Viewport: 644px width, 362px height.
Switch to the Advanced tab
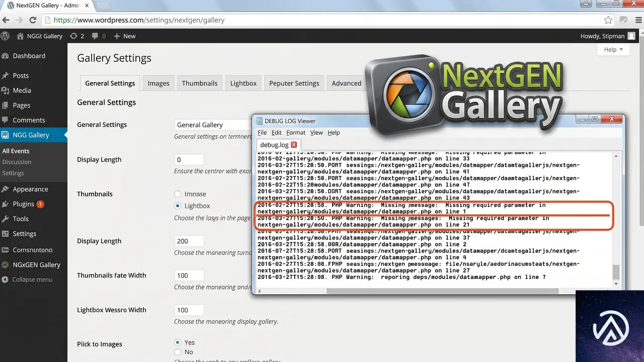[x=346, y=83]
